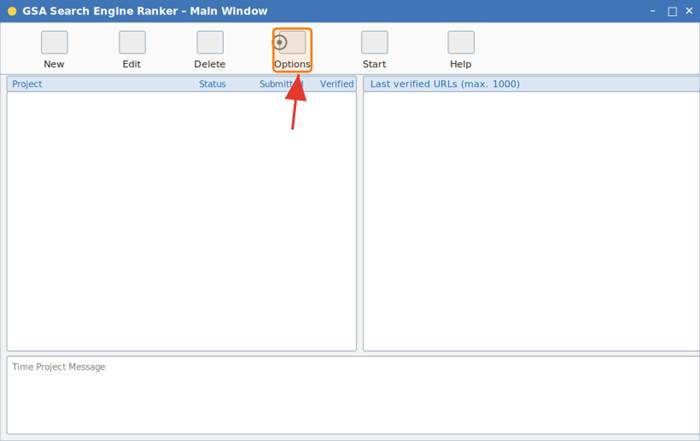Click the empty project list panel
This screenshot has width=700, height=441.
click(182, 221)
